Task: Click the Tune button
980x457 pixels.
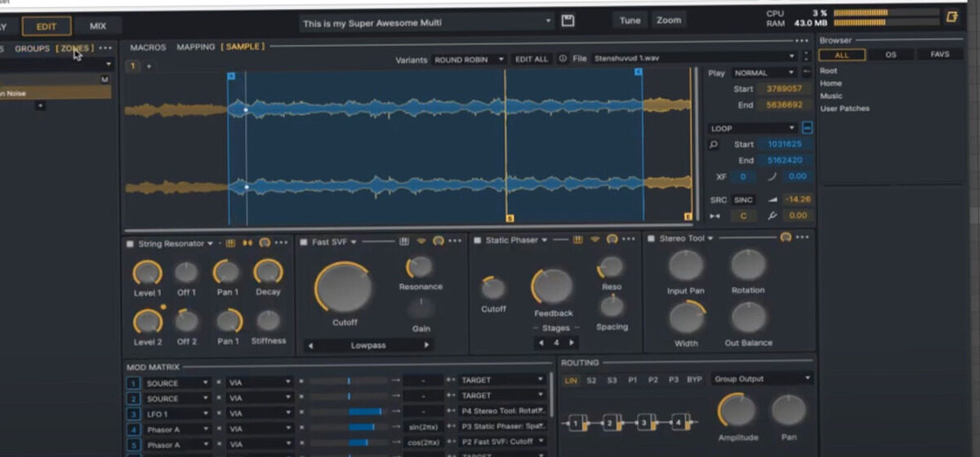Action: tap(630, 20)
